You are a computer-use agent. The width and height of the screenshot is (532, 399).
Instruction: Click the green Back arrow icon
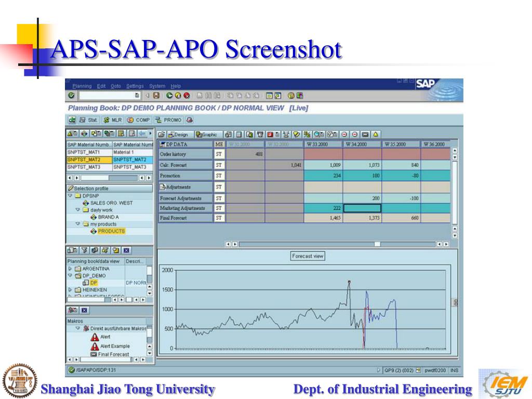[x=169, y=96]
